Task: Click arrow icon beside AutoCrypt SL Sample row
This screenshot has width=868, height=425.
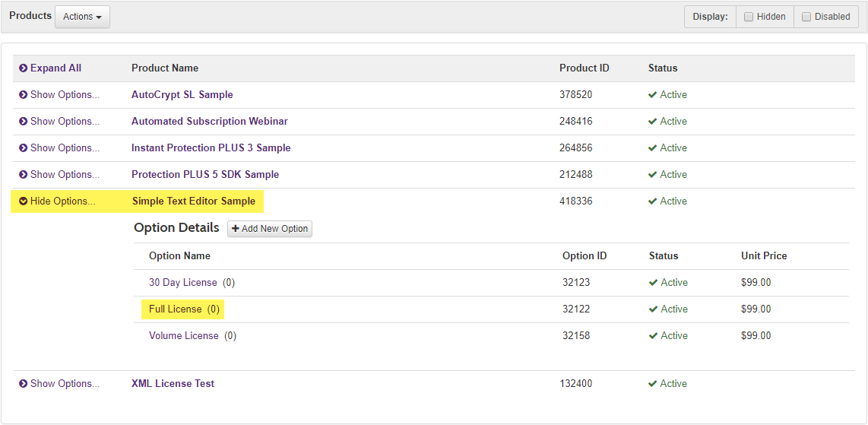Action: coord(24,95)
